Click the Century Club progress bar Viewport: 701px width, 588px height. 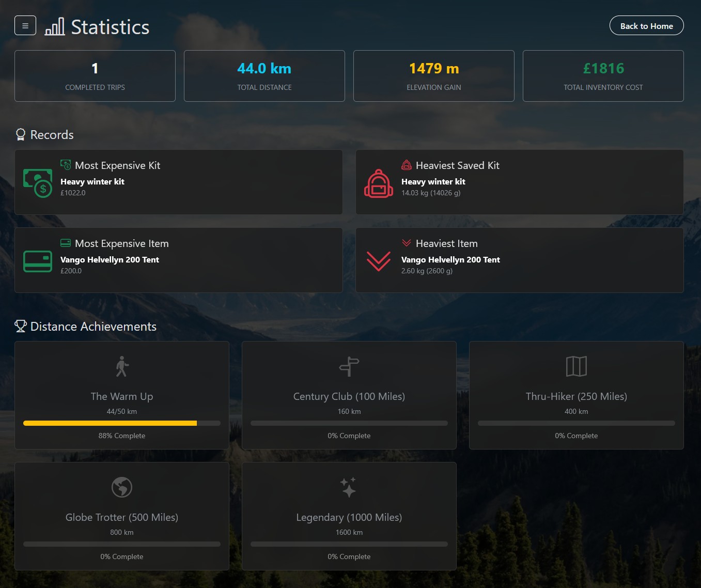point(349,423)
